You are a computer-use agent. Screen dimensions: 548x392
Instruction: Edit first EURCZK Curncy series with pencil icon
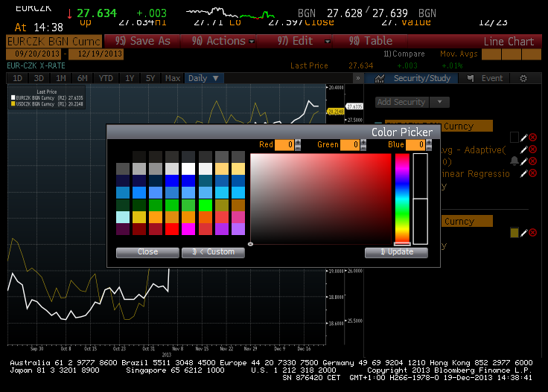coord(523,138)
